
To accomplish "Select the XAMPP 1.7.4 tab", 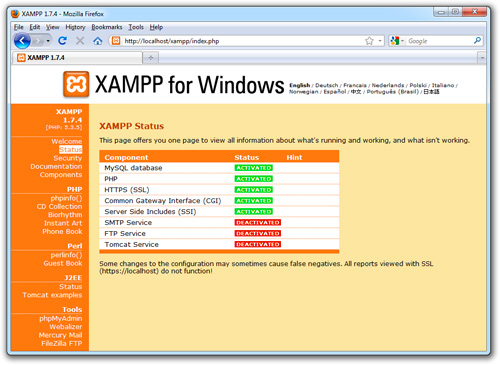I will 78,58.
